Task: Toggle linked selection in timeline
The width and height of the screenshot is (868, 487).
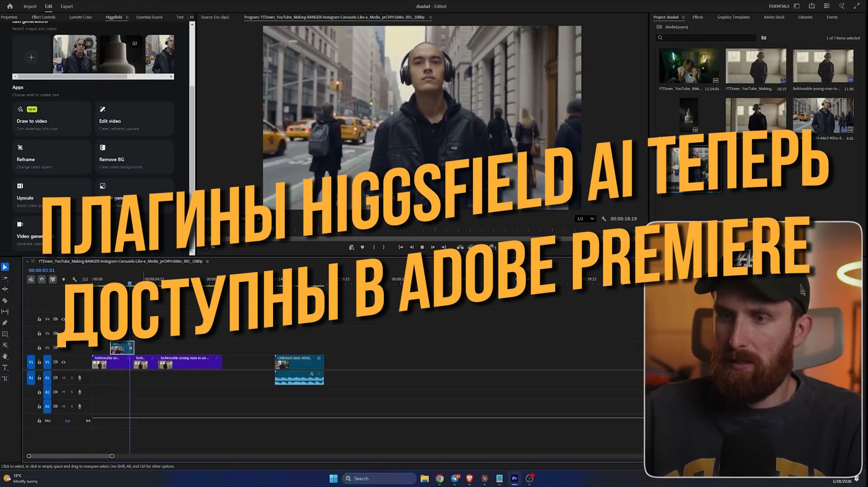Action: 52,279
